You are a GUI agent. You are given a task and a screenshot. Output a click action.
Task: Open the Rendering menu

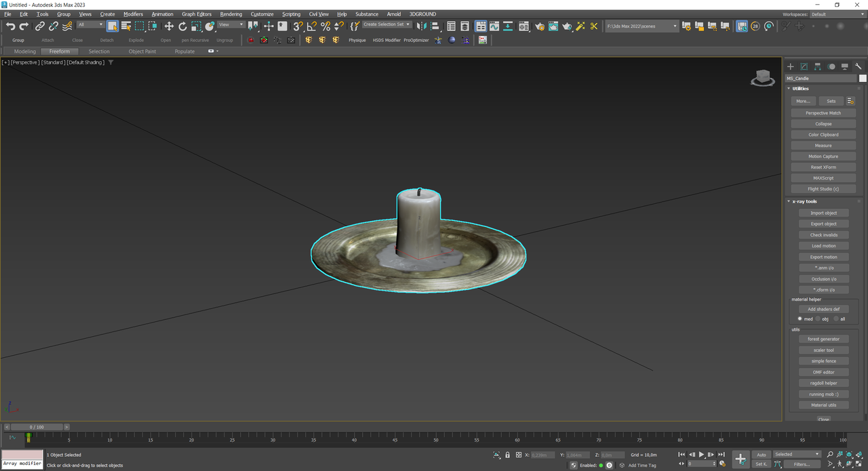231,14
